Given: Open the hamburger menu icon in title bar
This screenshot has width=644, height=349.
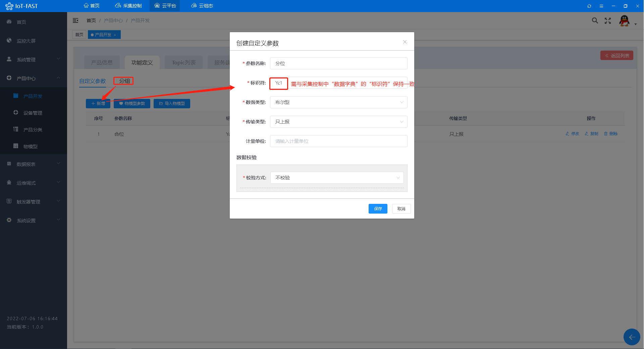Looking at the screenshot, I should coord(601,6).
